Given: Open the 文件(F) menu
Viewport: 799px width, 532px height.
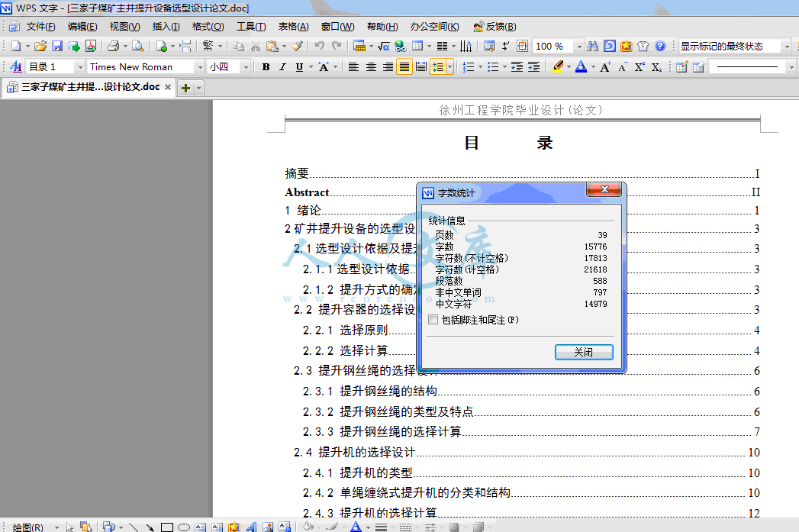Looking at the screenshot, I should 40,27.
